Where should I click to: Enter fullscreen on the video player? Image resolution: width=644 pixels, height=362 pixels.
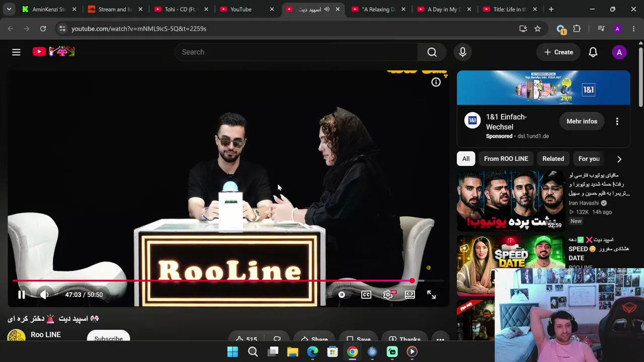(431, 295)
